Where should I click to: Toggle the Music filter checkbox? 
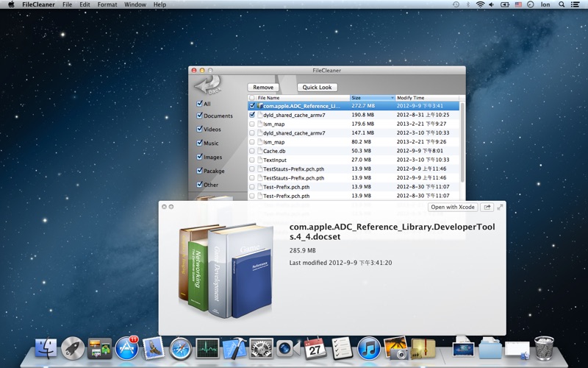199,143
